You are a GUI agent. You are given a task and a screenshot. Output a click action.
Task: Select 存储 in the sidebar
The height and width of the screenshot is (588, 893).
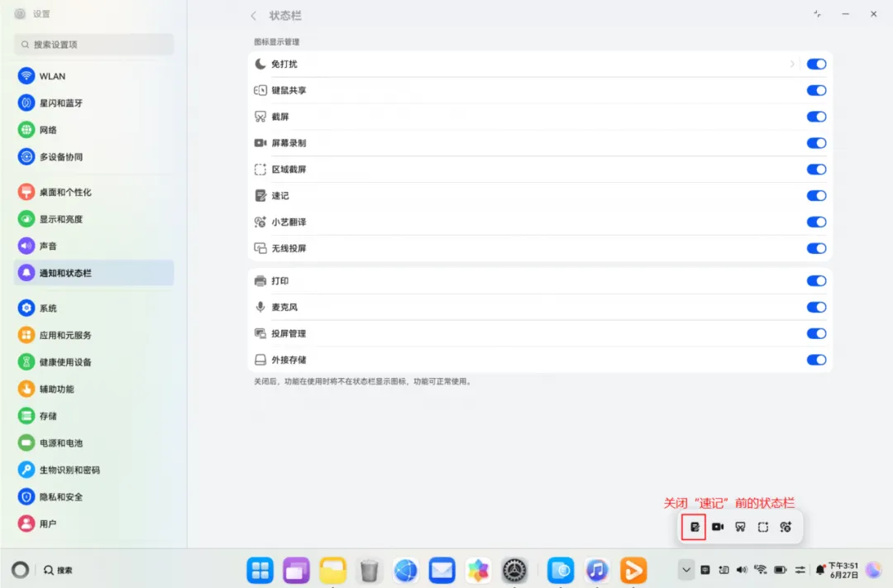click(94, 416)
